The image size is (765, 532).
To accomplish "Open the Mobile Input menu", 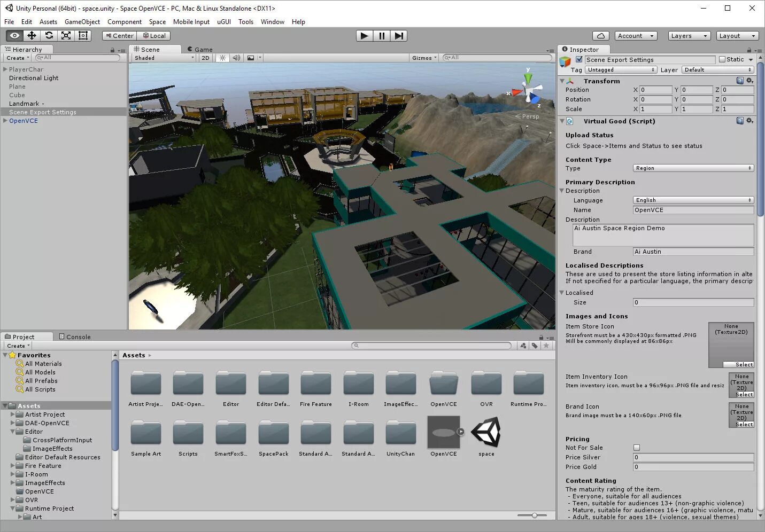I will [x=191, y=22].
